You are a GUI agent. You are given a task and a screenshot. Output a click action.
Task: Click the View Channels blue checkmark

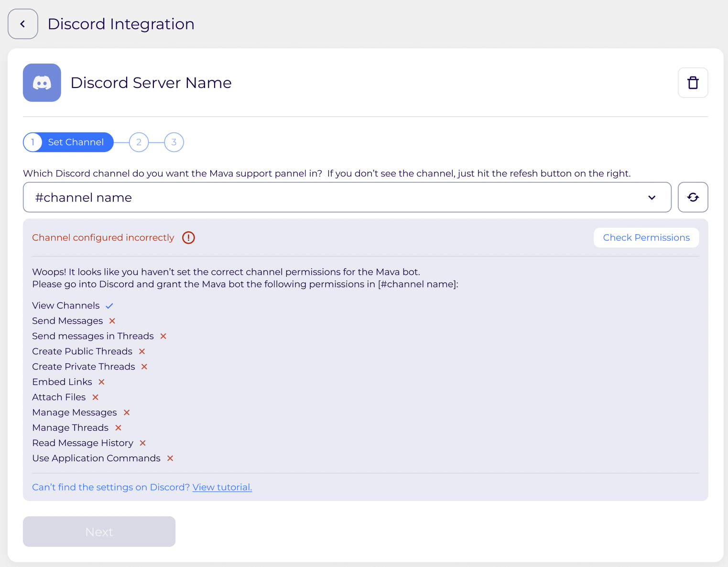pos(109,306)
